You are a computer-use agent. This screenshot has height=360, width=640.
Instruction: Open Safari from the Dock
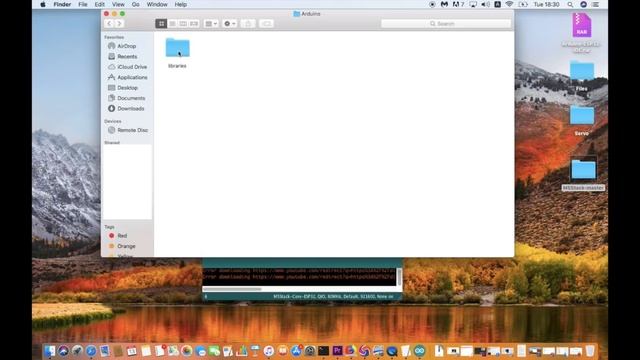point(91,351)
